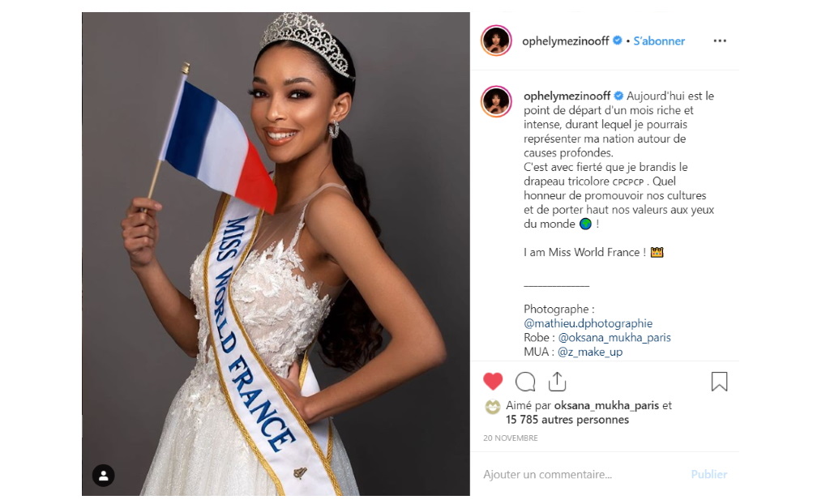The image size is (830, 504).
Task: Open @mathieu.dphotographie mention
Action: 588,323
